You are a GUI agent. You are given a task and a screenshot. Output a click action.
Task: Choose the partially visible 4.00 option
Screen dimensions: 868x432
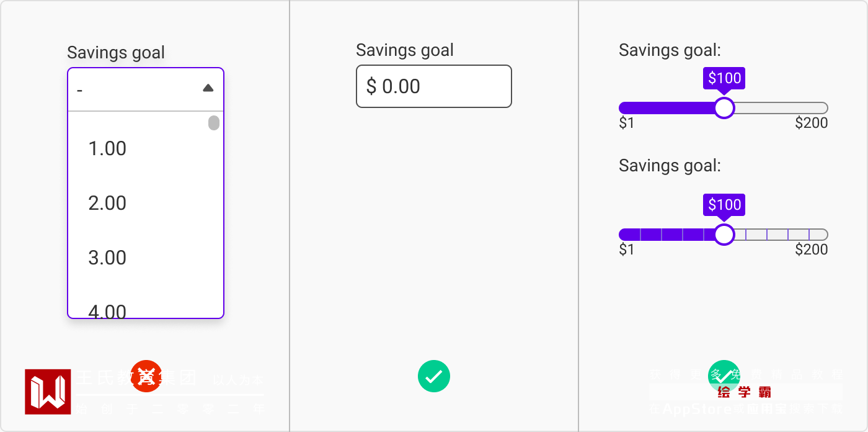pos(107,310)
